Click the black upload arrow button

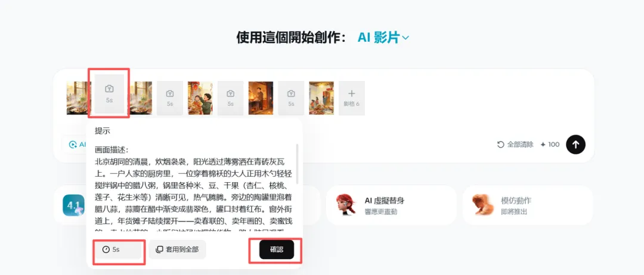point(575,144)
